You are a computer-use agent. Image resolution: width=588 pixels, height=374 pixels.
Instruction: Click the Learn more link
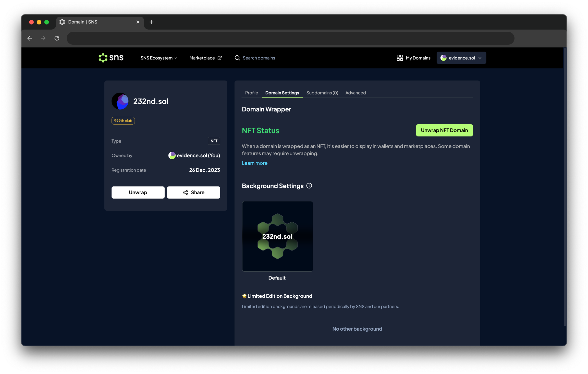point(254,163)
